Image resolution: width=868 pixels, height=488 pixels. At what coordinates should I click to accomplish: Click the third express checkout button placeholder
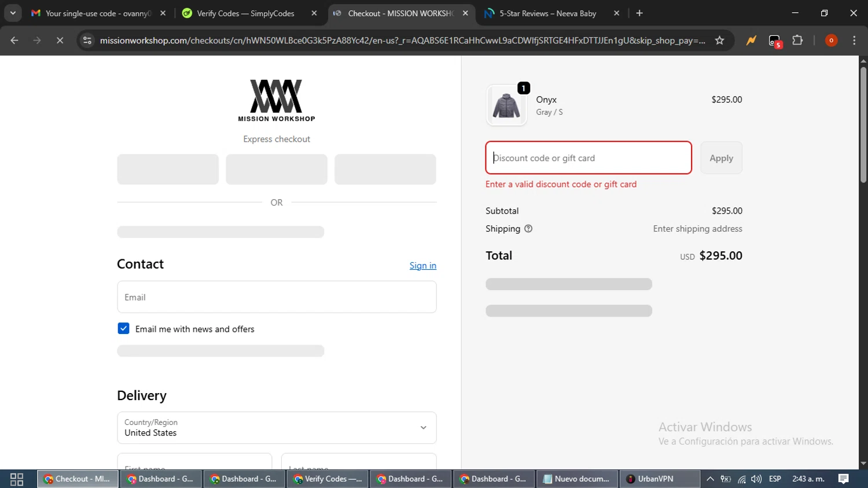tap(385, 169)
